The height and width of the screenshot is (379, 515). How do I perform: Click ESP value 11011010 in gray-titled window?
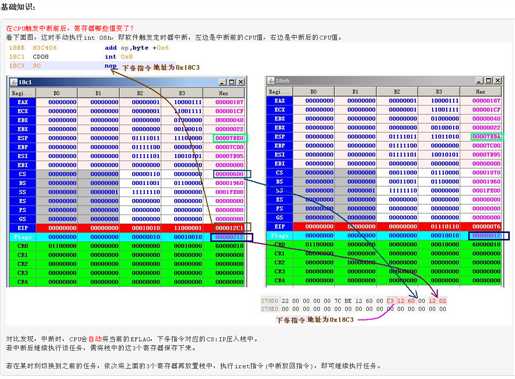[445, 137]
